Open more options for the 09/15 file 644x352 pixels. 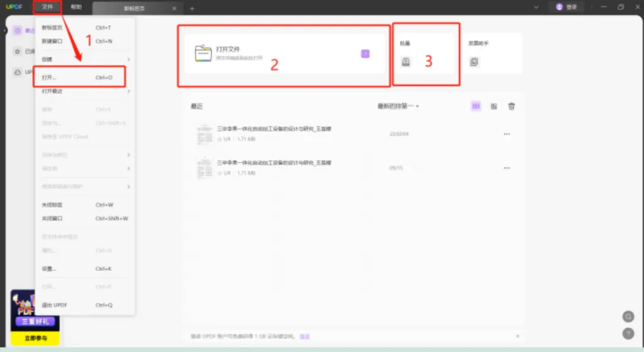[507, 168]
